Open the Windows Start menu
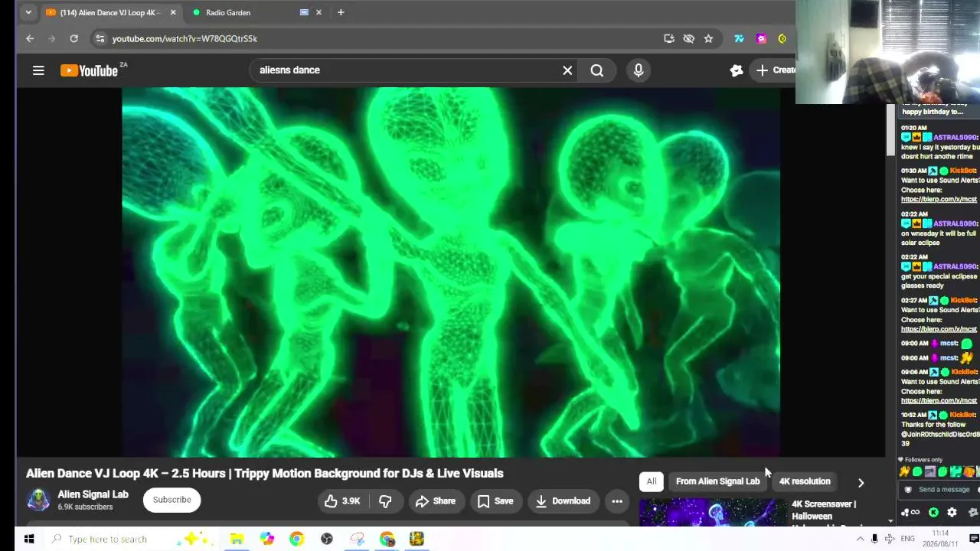 tap(29, 539)
